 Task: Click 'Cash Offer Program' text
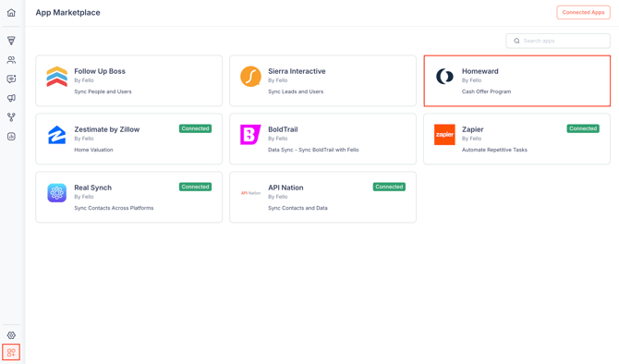486,91
